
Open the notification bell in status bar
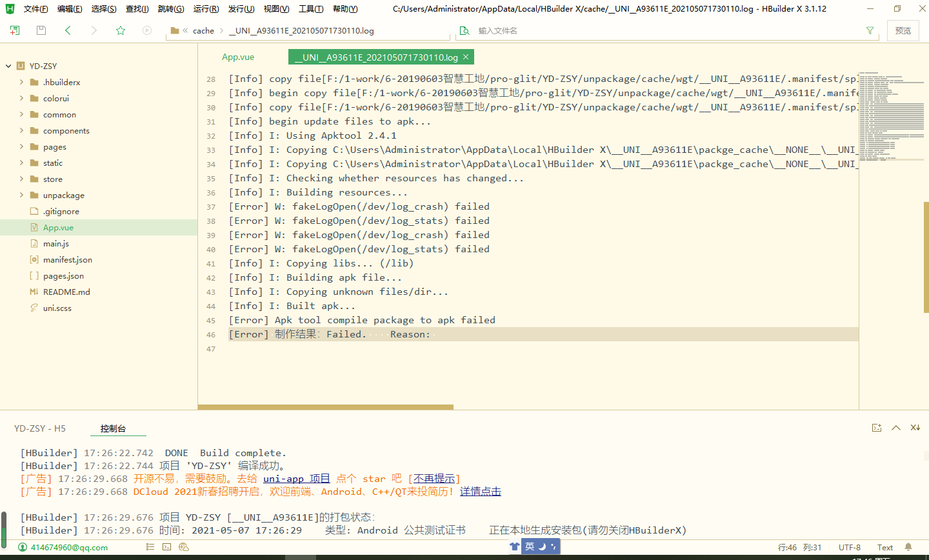908,547
